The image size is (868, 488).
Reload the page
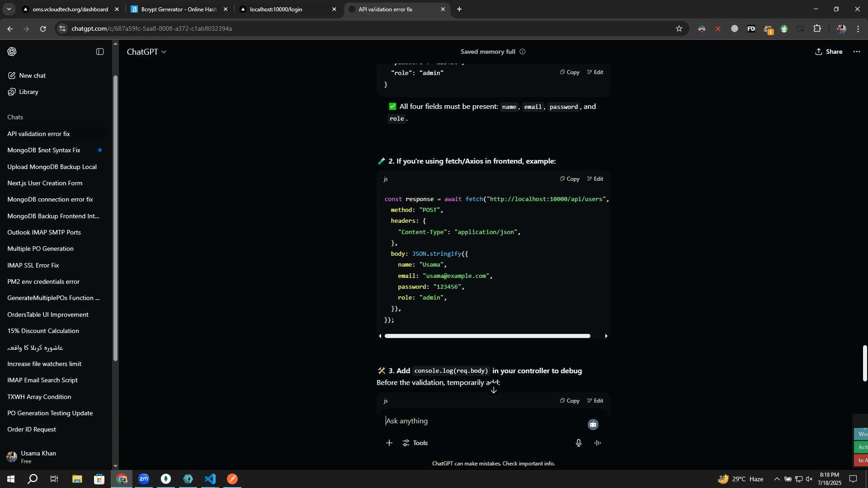(x=43, y=28)
